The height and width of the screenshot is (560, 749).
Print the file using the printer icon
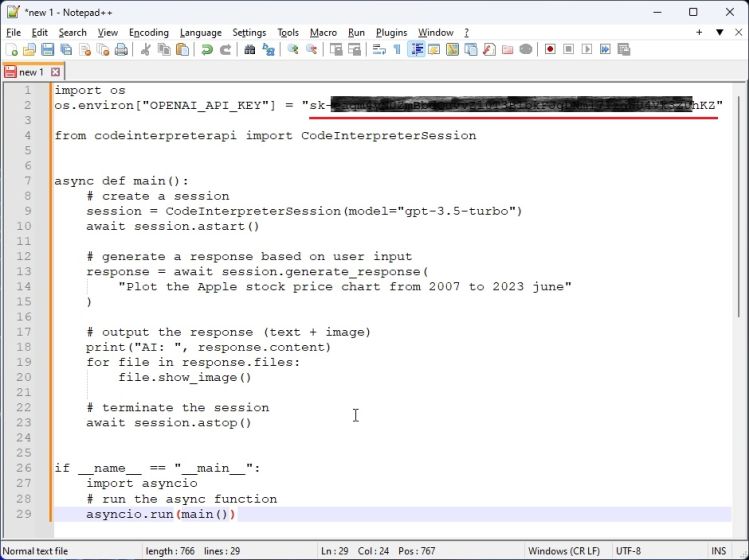pos(121,50)
